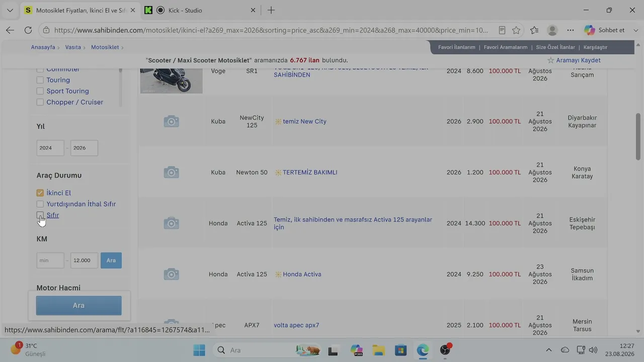
Task: Tick the Sıfır checkbox
Action: click(x=40, y=215)
